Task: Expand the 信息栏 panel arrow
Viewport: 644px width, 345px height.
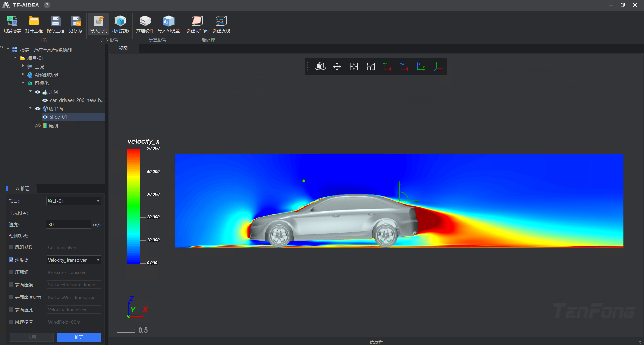Action: click(640, 342)
